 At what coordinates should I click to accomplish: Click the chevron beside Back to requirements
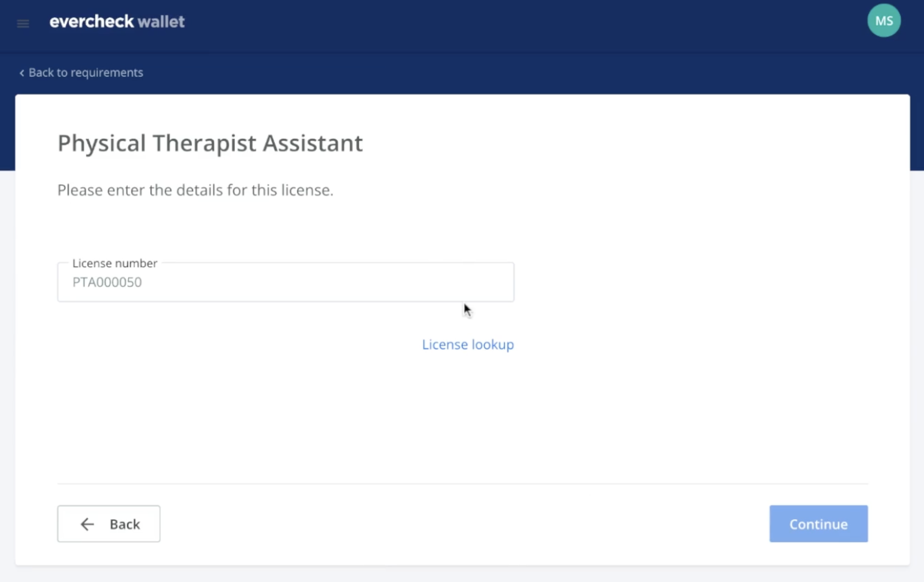22,73
